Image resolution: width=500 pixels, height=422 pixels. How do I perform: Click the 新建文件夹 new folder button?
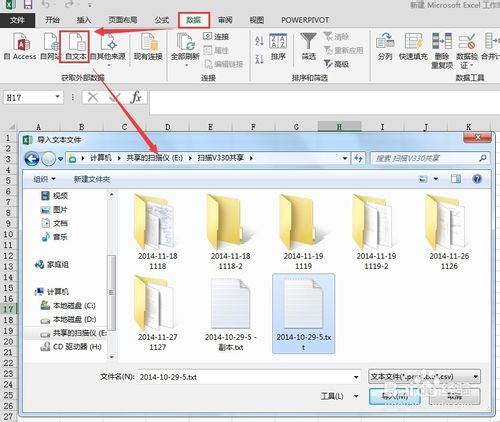click(92, 179)
